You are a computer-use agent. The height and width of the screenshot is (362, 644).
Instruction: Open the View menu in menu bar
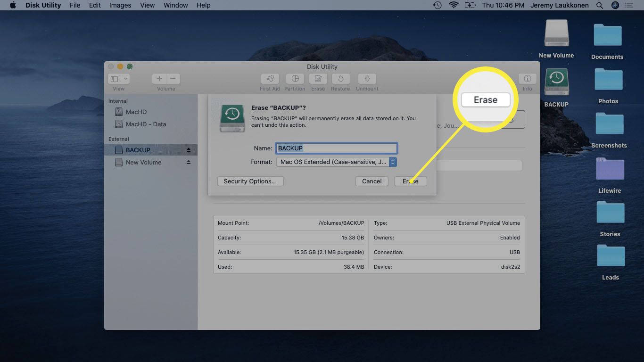[148, 5]
